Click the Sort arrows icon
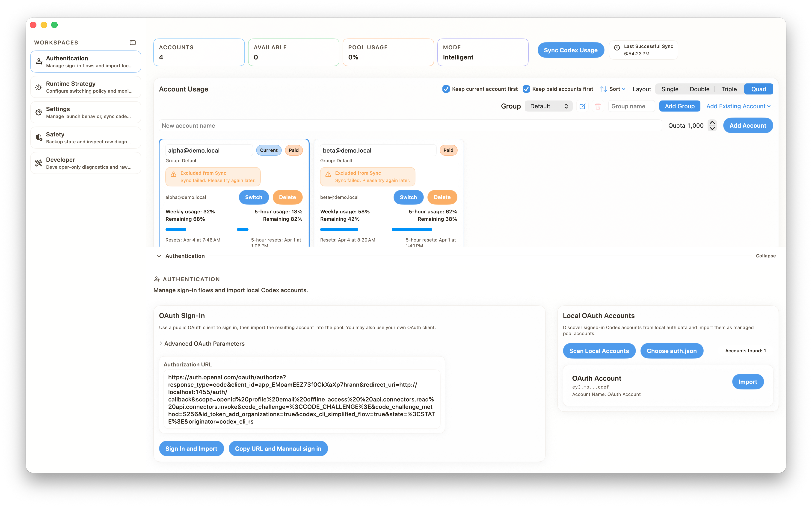Screen dimensions: 812x507 point(603,89)
